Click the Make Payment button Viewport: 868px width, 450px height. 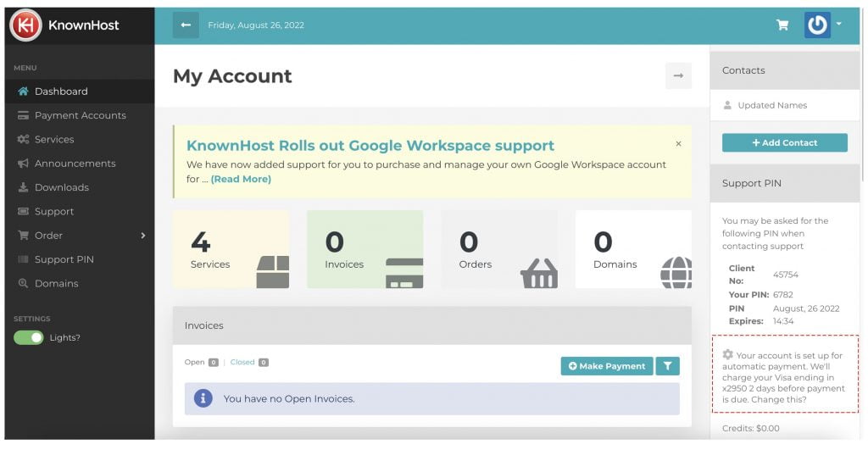pyautogui.click(x=607, y=366)
